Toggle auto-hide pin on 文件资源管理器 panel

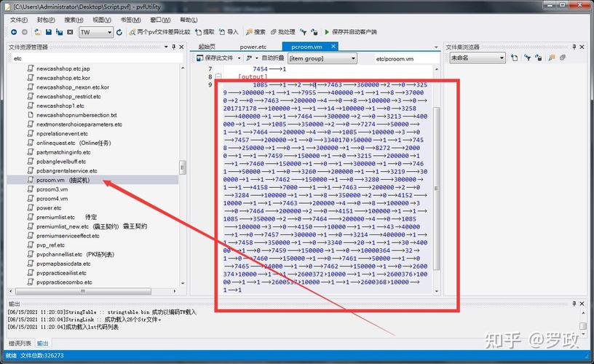click(x=173, y=47)
